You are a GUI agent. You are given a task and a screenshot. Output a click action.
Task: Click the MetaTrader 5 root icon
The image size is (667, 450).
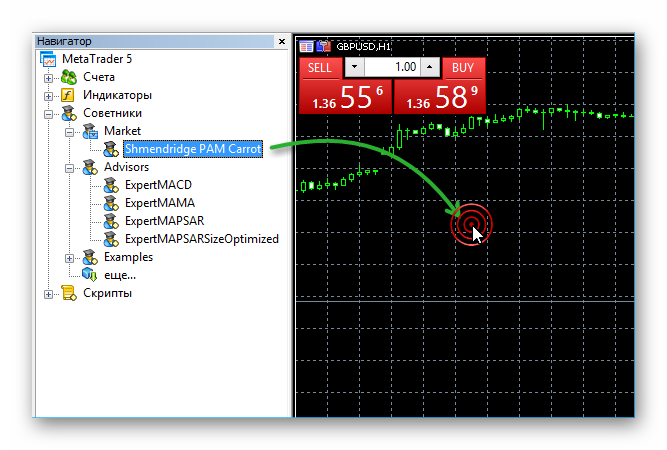coord(48,59)
